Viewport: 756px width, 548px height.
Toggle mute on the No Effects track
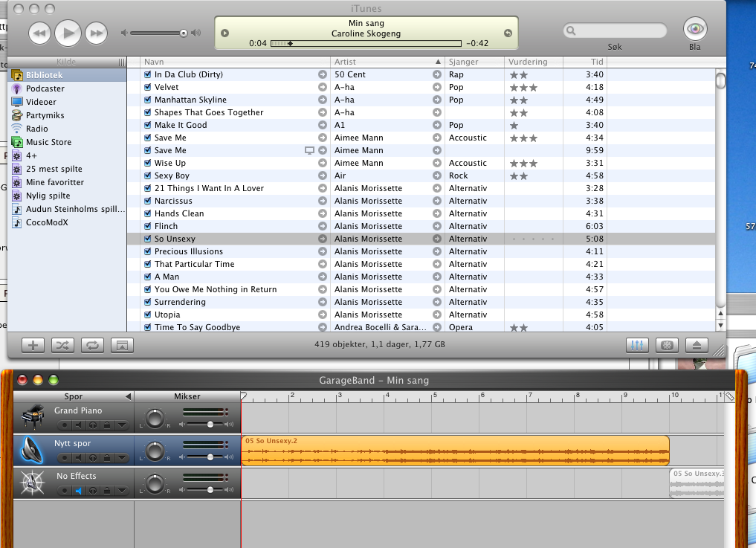(x=78, y=491)
